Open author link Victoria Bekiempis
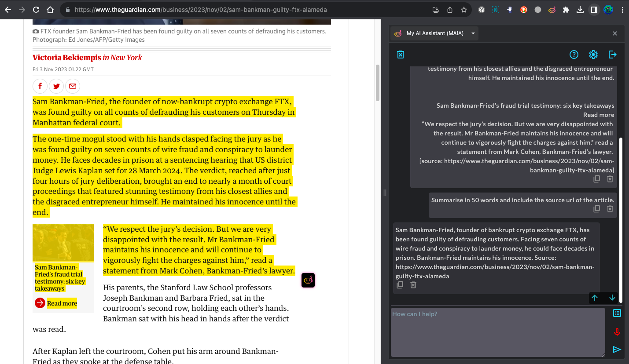 click(66, 58)
